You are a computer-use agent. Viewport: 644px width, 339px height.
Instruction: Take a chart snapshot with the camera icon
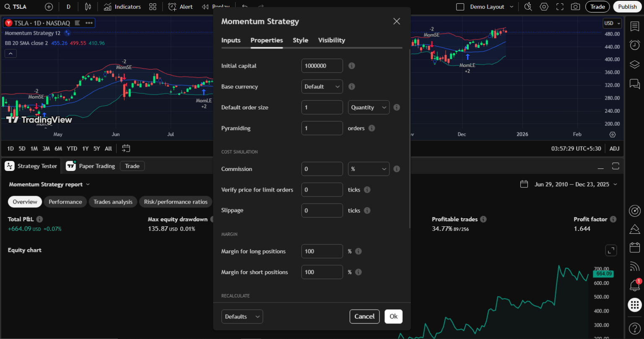tap(575, 7)
